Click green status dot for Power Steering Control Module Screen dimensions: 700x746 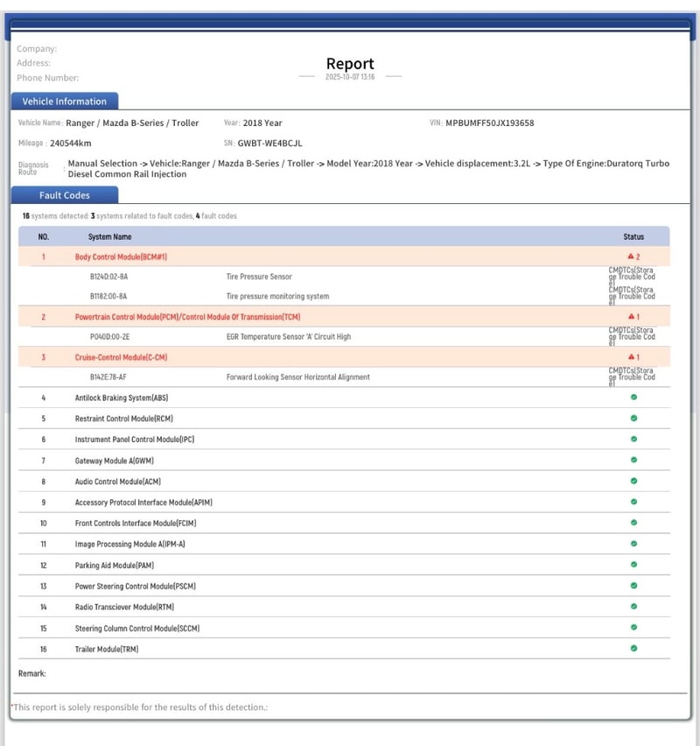click(x=633, y=586)
